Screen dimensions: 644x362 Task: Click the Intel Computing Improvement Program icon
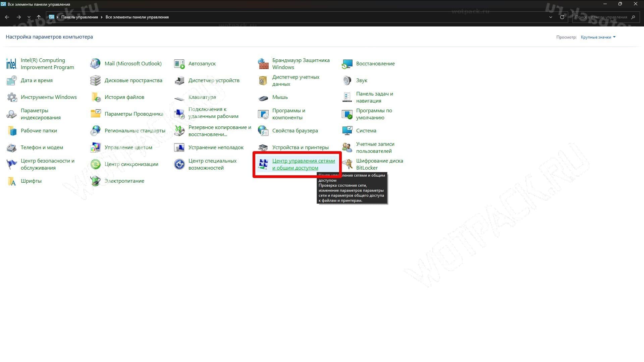coord(11,64)
